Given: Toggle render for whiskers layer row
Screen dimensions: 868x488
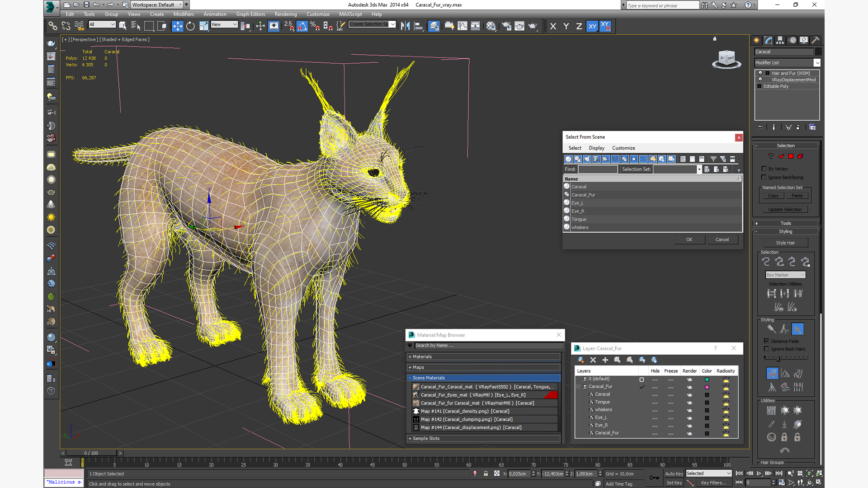Looking at the screenshot, I should point(689,410).
